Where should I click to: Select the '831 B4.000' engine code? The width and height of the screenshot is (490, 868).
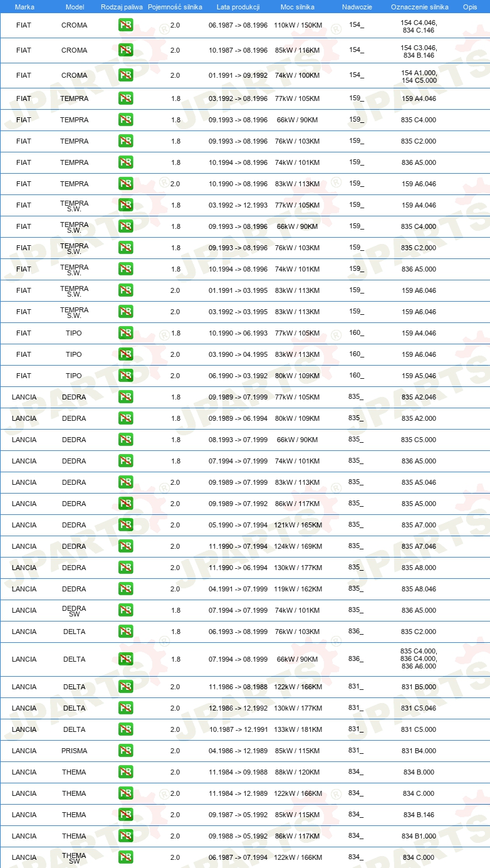pyautogui.click(x=419, y=751)
